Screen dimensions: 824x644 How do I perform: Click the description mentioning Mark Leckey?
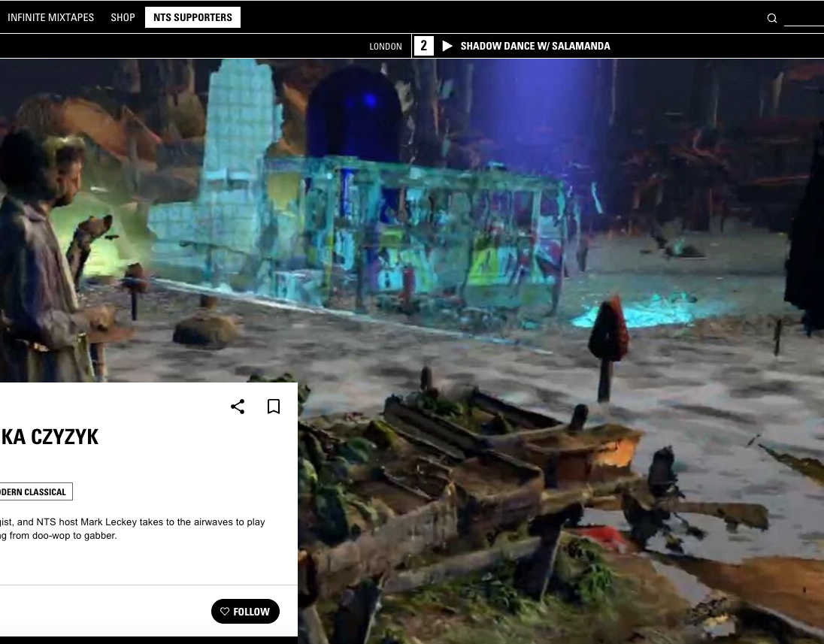[132, 528]
